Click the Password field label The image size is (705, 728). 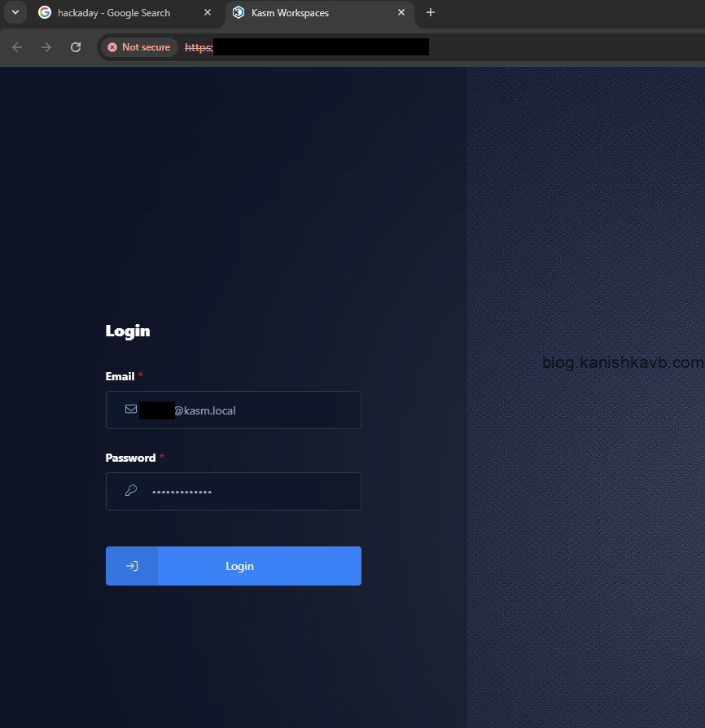tap(130, 458)
